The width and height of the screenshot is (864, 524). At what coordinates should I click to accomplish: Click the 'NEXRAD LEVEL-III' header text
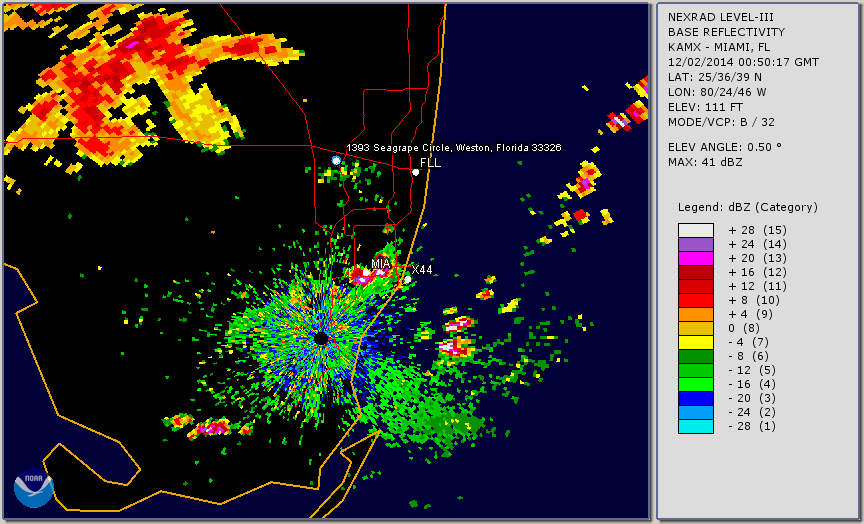(x=723, y=18)
